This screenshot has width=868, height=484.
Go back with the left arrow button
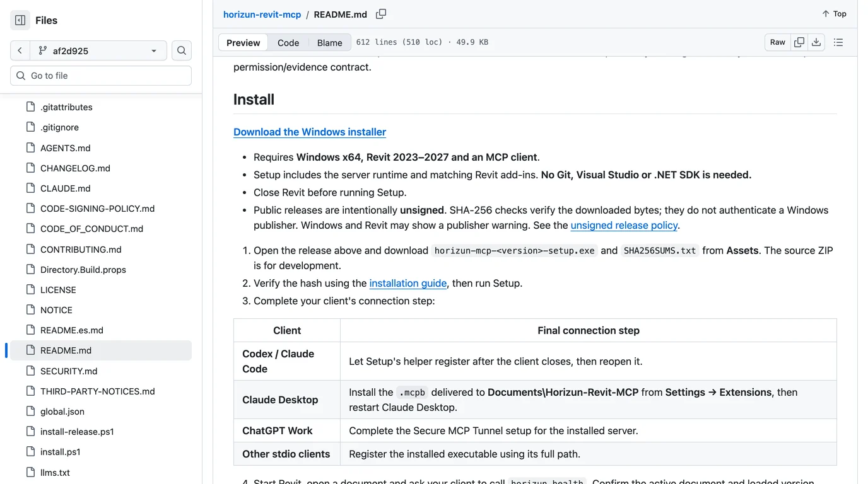20,50
